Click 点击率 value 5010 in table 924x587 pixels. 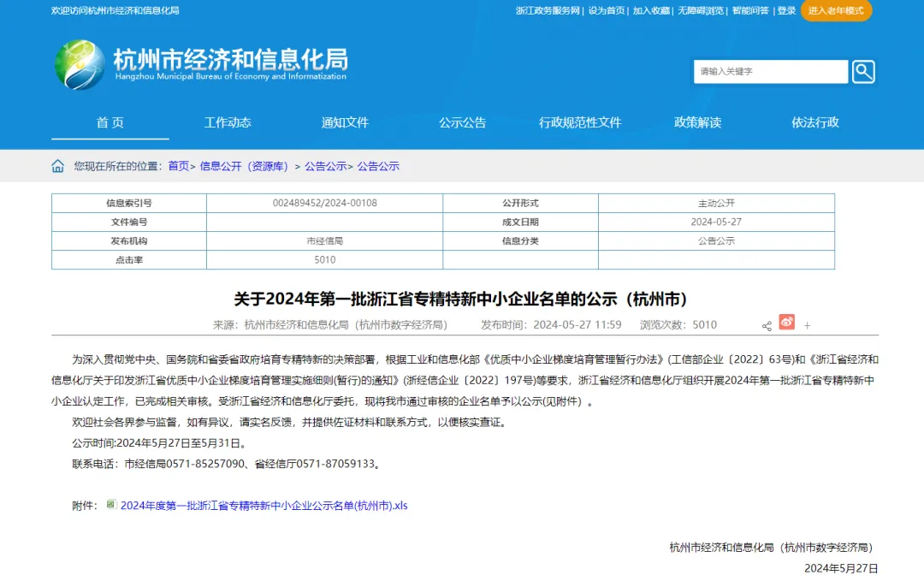[x=325, y=260]
